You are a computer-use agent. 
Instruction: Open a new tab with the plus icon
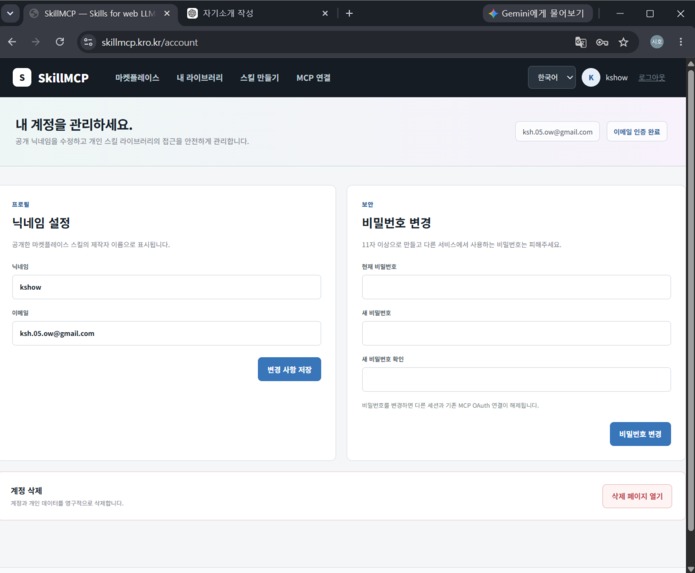tap(349, 13)
